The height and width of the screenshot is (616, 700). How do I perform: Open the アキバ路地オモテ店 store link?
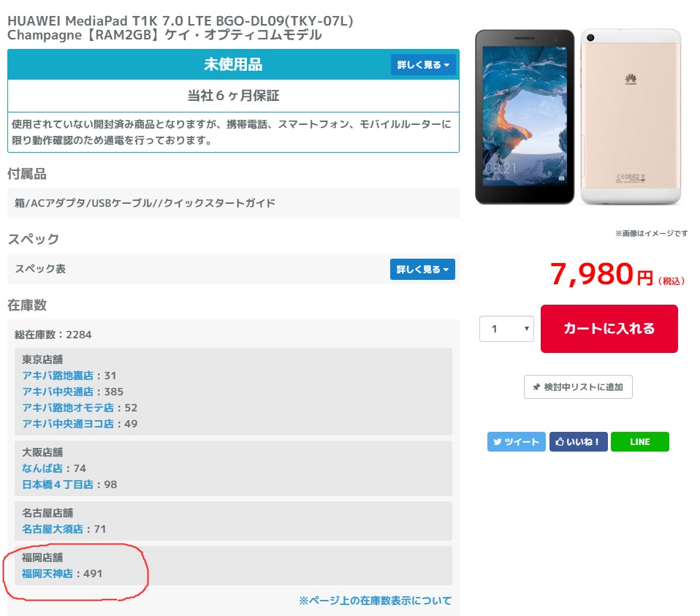tap(68, 408)
